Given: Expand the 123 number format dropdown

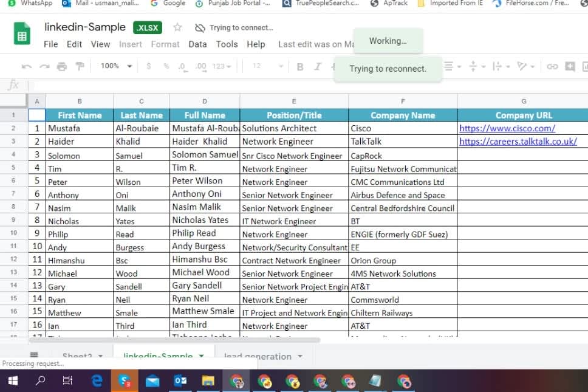Looking at the screenshot, I should pos(222,66).
